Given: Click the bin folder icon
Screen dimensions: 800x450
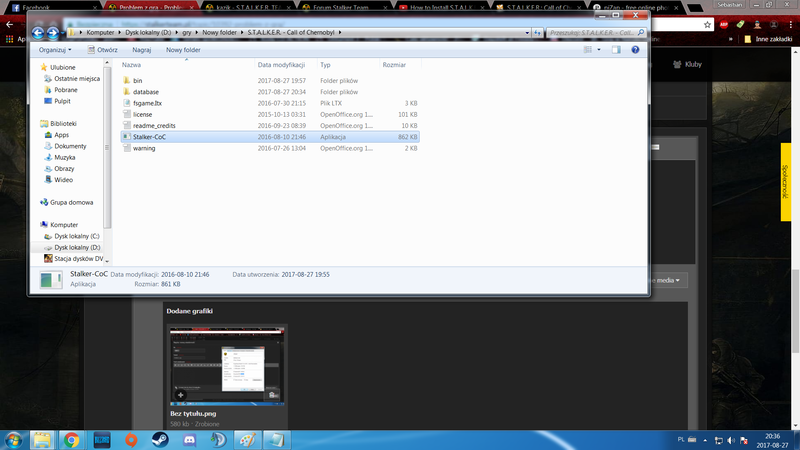Looking at the screenshot, I should coord(126,79).
